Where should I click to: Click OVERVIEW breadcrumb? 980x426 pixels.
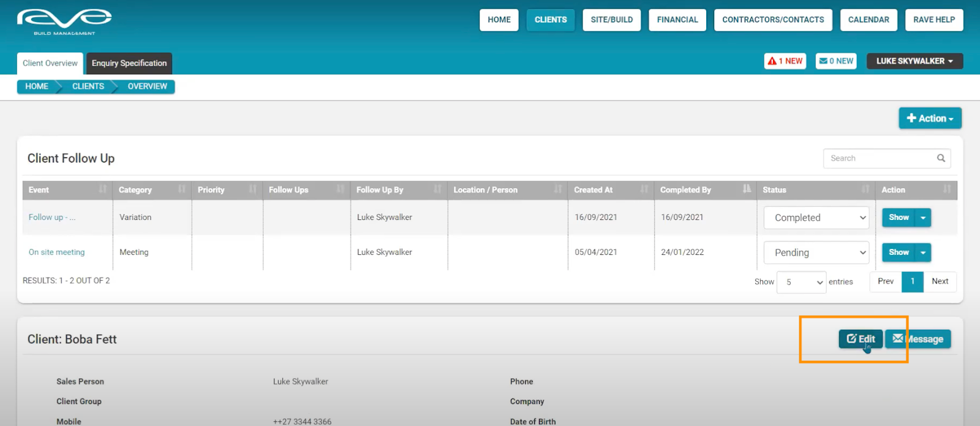tap(147, 86)
